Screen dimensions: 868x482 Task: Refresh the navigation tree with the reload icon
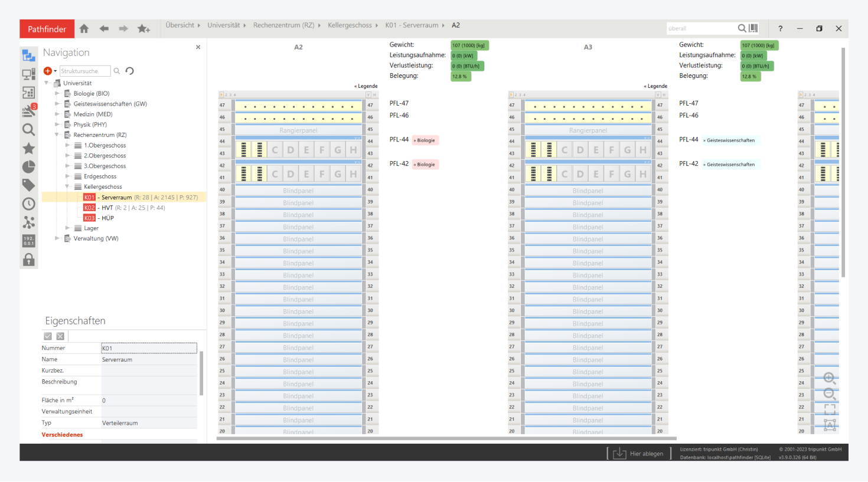click(x=130, y=71)
